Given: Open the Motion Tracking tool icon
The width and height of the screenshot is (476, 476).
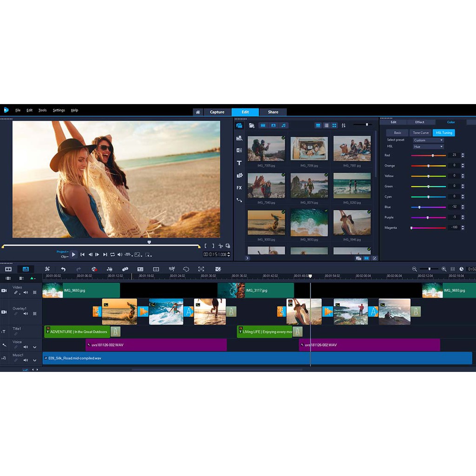Looking at the screenshot, I should click(x=172, y=269).
